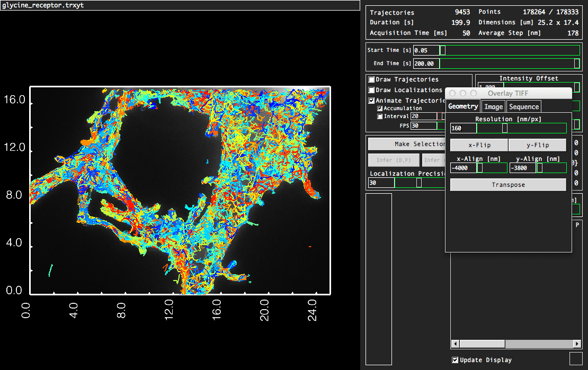The width and height of the screenshot is (588, 370).
Task: Uncheck the Update Display checkbox
Action: pyautogui.click(x=455, y=360)
